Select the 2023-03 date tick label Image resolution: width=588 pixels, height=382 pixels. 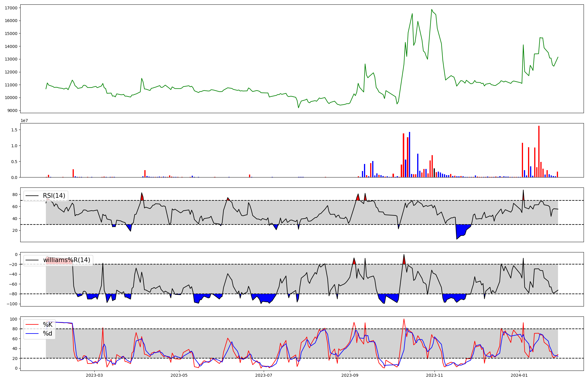94,375
